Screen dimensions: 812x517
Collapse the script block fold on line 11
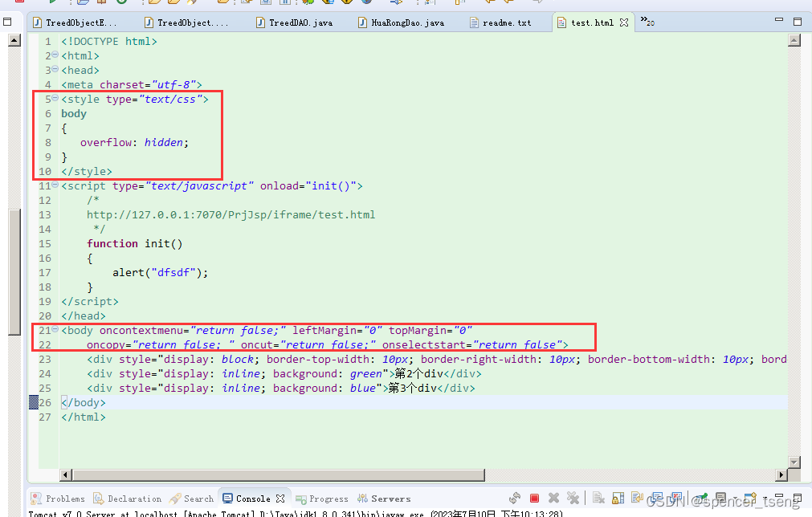(x=55, y=185)
